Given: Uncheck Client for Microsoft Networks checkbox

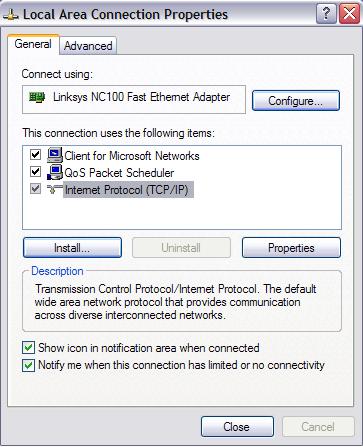Looking at the screenshot, I should coord(35,155).
